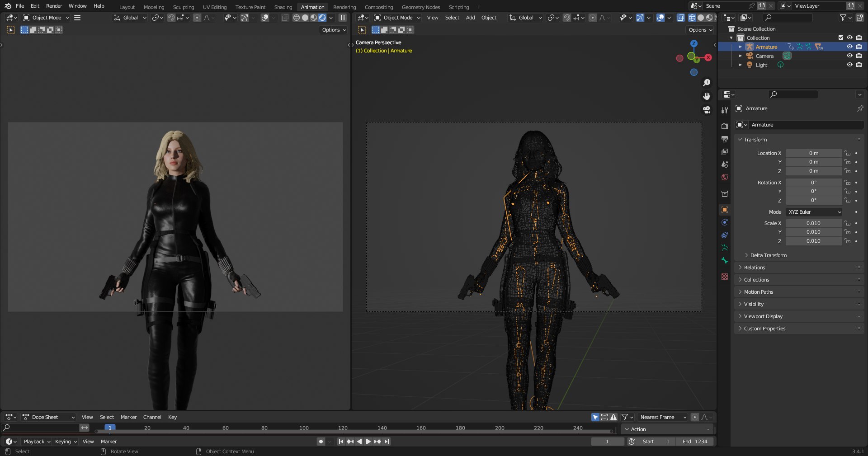Viewport: 868px width, 456px height.
Task: Toggle only show selected in the Dope Sheet
Action: 595,417
